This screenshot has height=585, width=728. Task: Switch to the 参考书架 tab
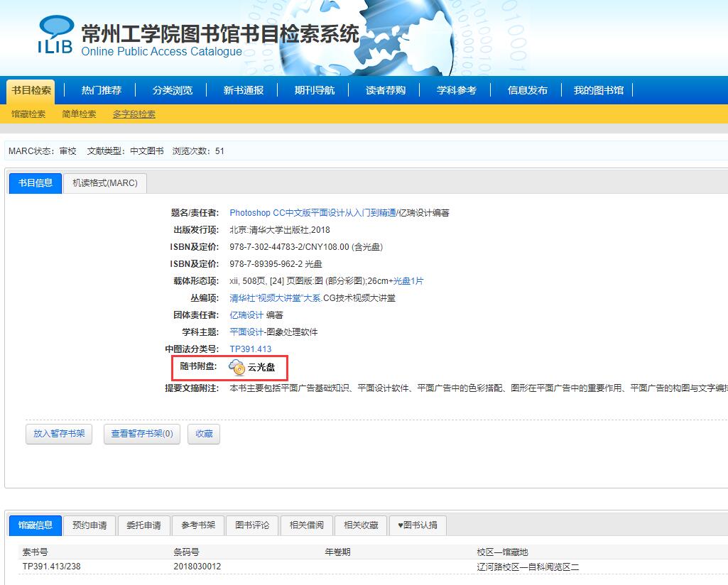pos(198,525)
